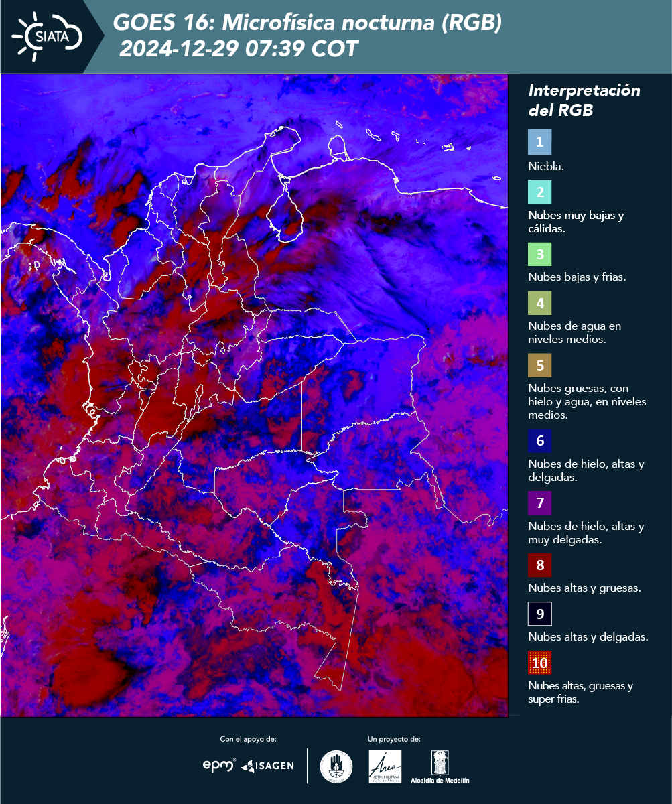Click the 'Un proyecto de:' text
This screenshot has height=804, width=672.
tap(394, 739)
